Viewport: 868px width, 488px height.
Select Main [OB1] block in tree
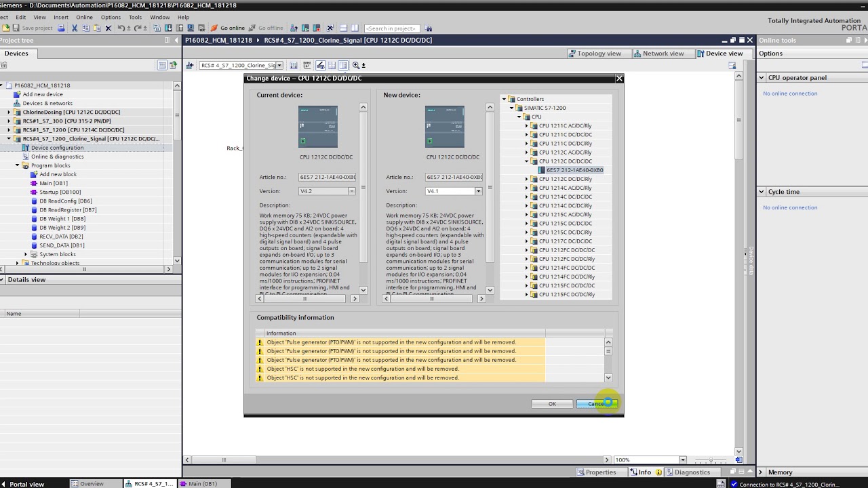(53, 183)
